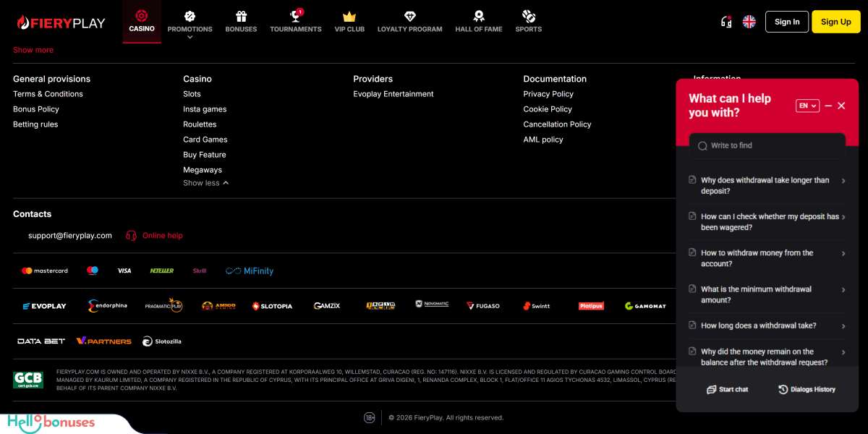Click the Skrill payment logo
Screen dimensions: 868x434
(200, 271)
